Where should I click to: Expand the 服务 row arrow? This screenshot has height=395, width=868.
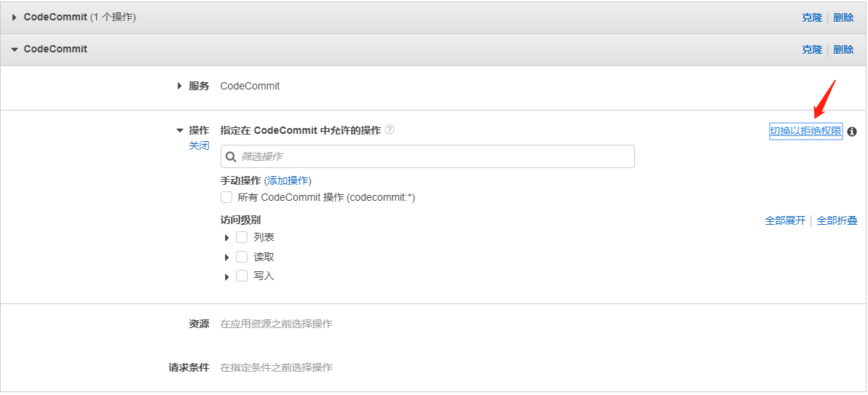(179, 86)
